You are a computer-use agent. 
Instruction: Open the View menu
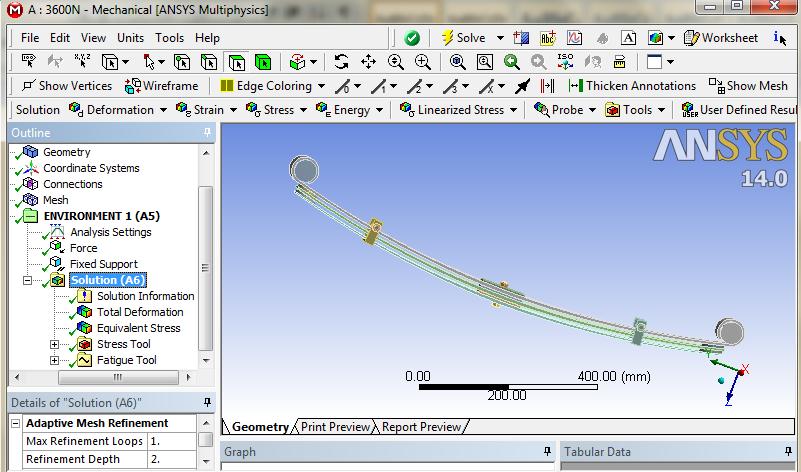tap(93, 38)
